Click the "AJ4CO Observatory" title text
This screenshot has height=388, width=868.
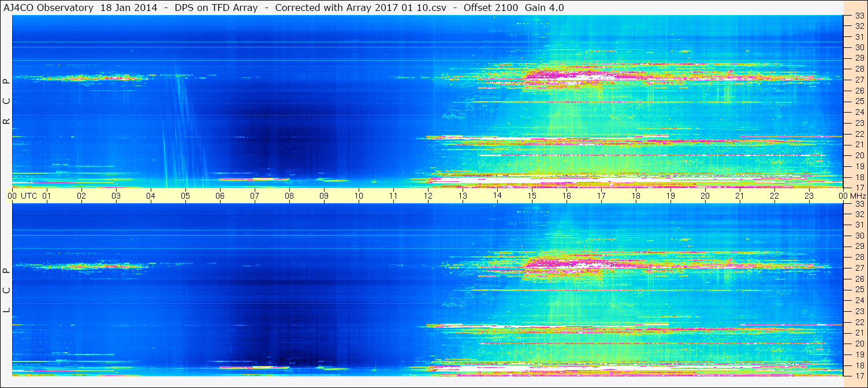tap(49, 8)
